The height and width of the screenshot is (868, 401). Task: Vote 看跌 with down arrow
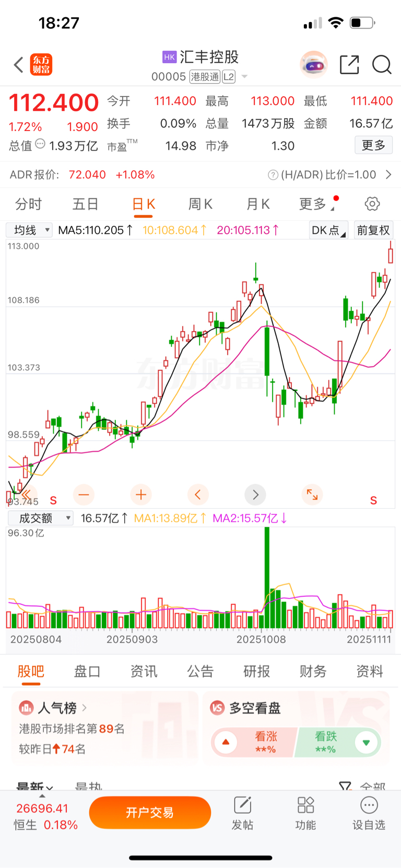coord(366,742)
